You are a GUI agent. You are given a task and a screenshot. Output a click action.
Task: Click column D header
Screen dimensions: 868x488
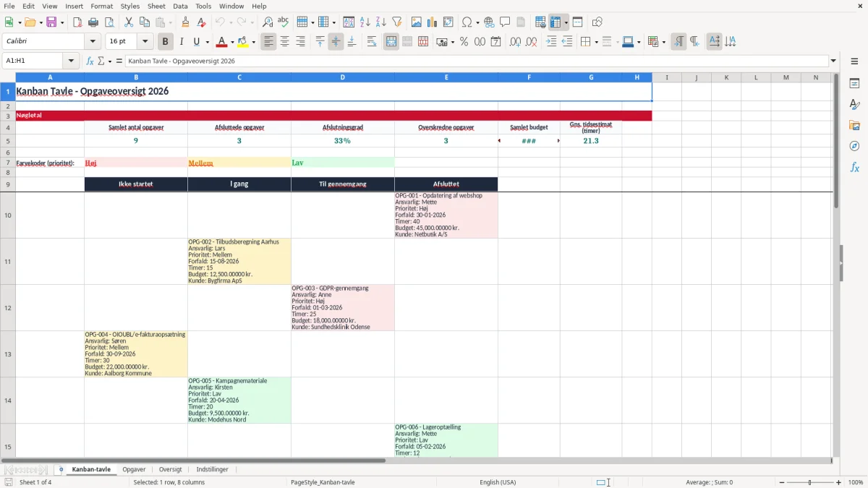[343, 77]
